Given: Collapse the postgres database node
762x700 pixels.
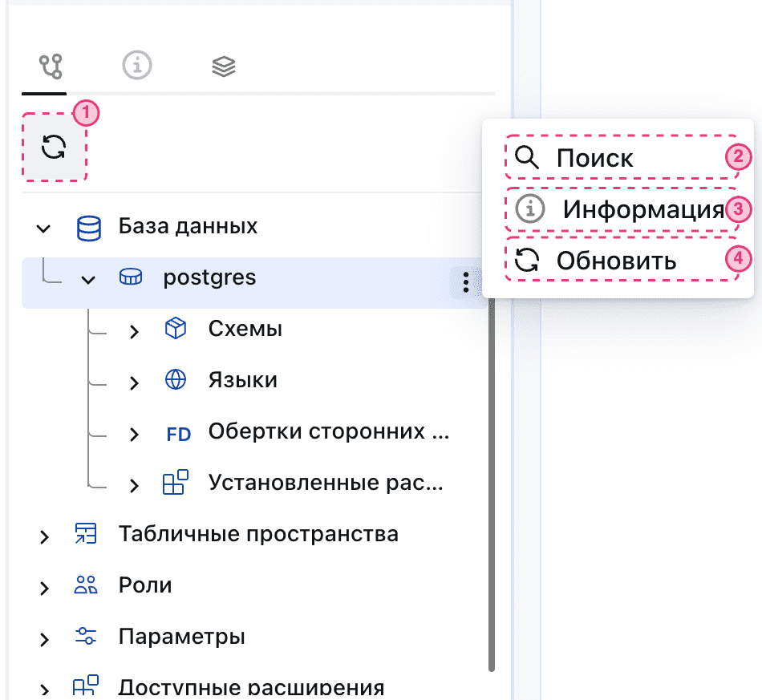Looking at the screenshot, I should (x=88, y=279).
